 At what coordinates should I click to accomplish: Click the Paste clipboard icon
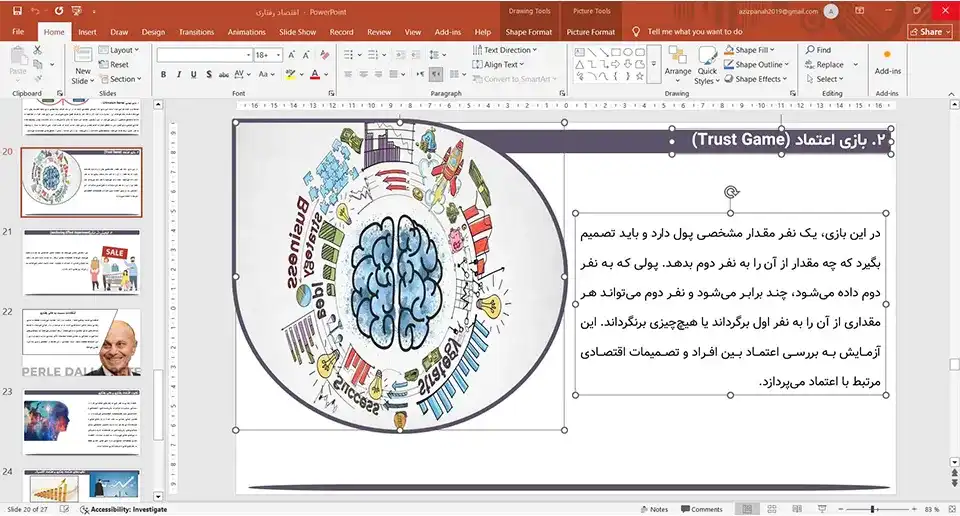(18, 56)
